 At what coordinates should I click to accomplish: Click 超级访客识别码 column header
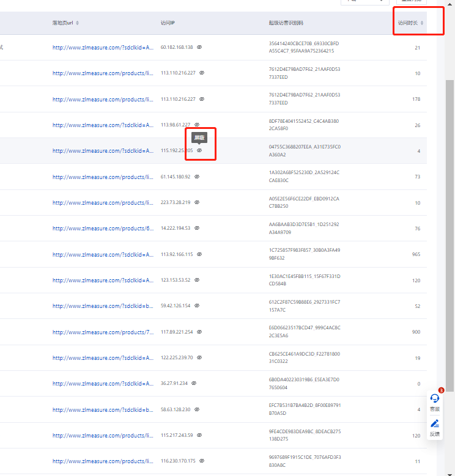286,23
